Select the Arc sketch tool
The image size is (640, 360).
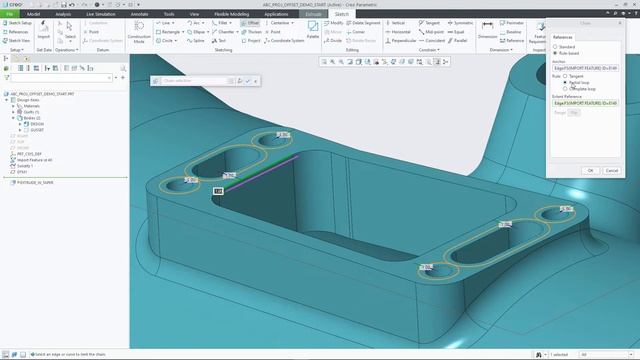coord(193,23)
